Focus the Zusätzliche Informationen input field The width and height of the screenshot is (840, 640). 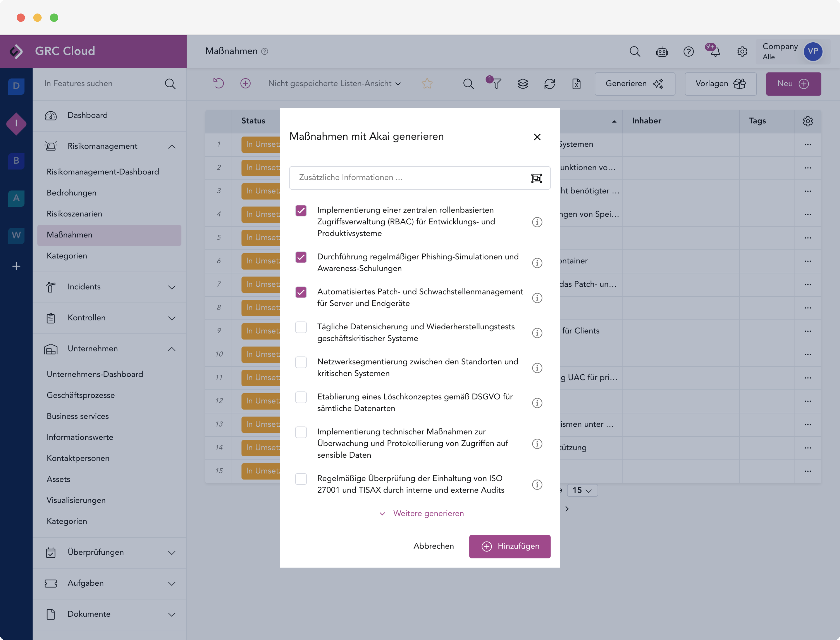(408, 177)
